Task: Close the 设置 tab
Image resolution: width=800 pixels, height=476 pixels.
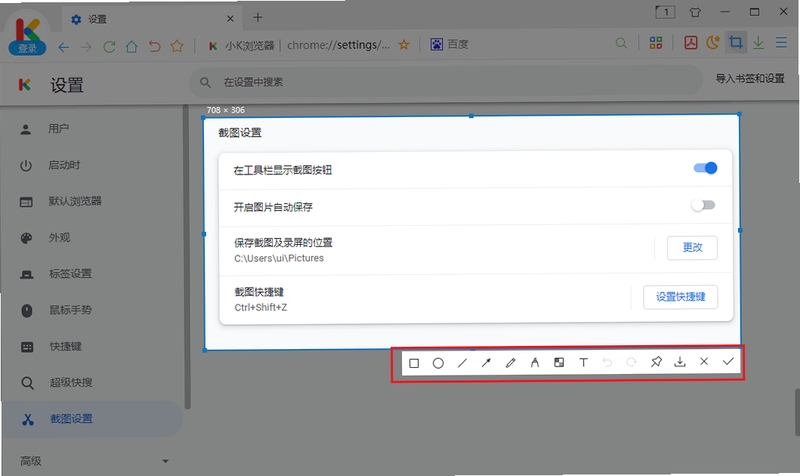Action: (x=230, y=18)
